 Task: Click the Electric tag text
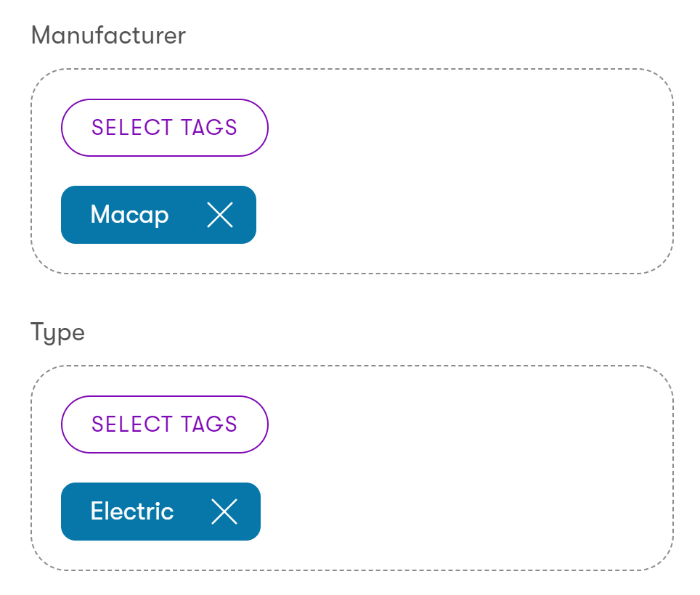coord(132,512)
